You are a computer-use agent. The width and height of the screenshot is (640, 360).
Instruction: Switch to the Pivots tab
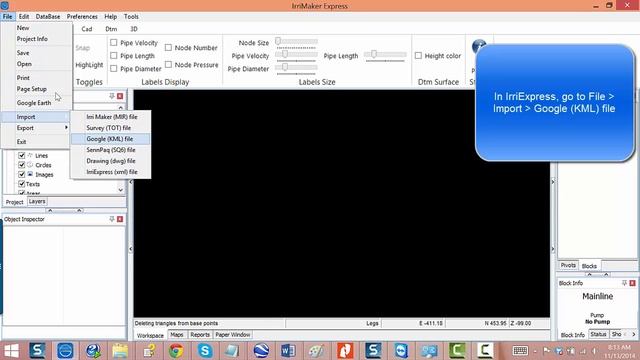click(568, 265)
